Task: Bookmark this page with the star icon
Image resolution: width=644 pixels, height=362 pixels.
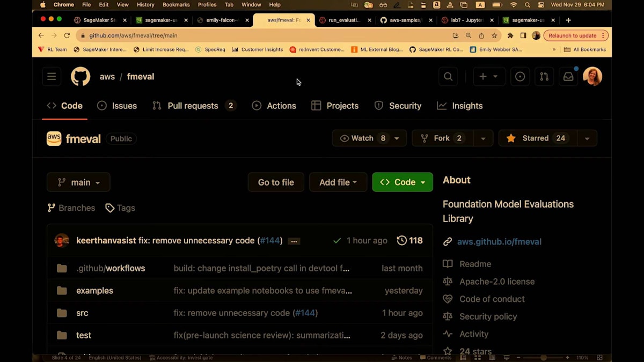Action: 494,35
